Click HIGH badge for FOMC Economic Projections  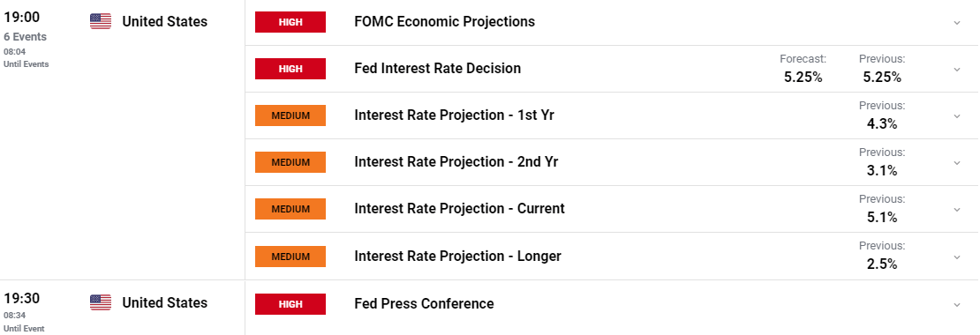[290, 22]
